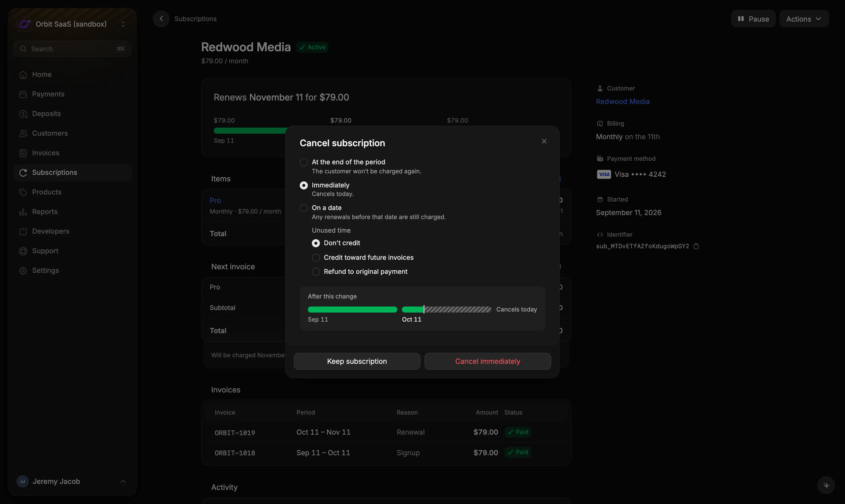
Task: Click the Home icon in sidebar
Action: click(23, 75)
